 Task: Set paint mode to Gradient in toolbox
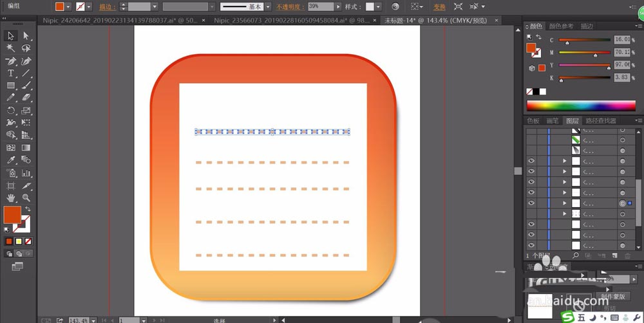(x=19, y=241)
